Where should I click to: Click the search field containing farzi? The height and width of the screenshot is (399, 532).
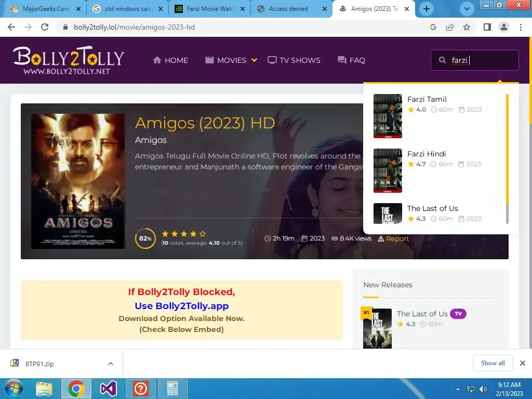point(475,60)
